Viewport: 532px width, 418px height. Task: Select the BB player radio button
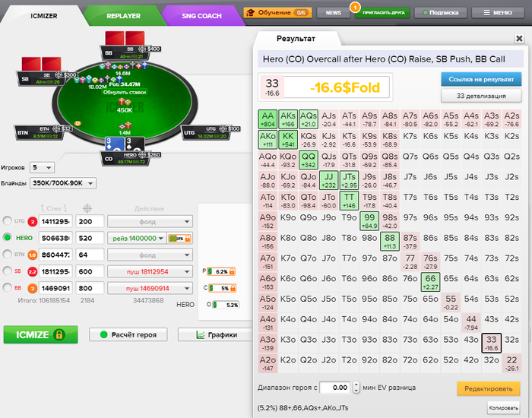(7, 288)
